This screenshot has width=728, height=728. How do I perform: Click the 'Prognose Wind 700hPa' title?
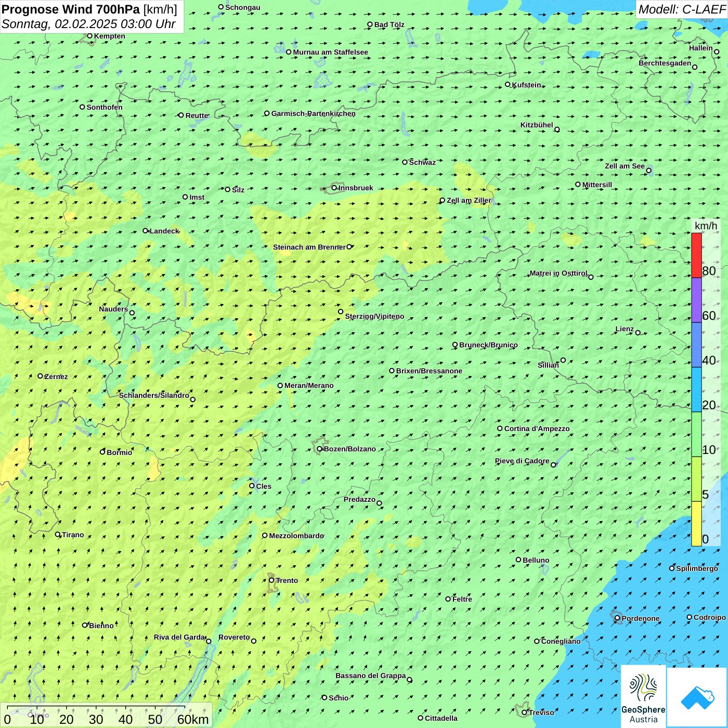[71, 9]
